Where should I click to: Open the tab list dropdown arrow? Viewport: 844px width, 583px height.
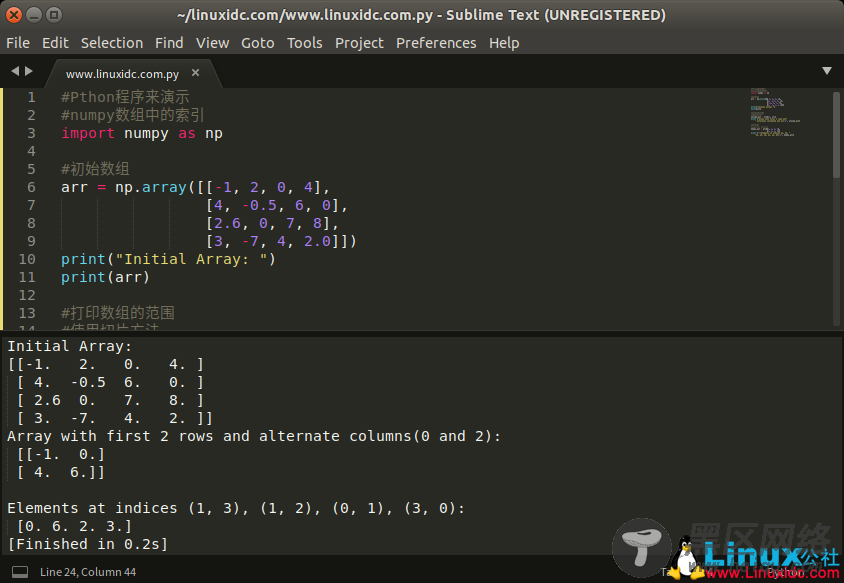[827, 71]
